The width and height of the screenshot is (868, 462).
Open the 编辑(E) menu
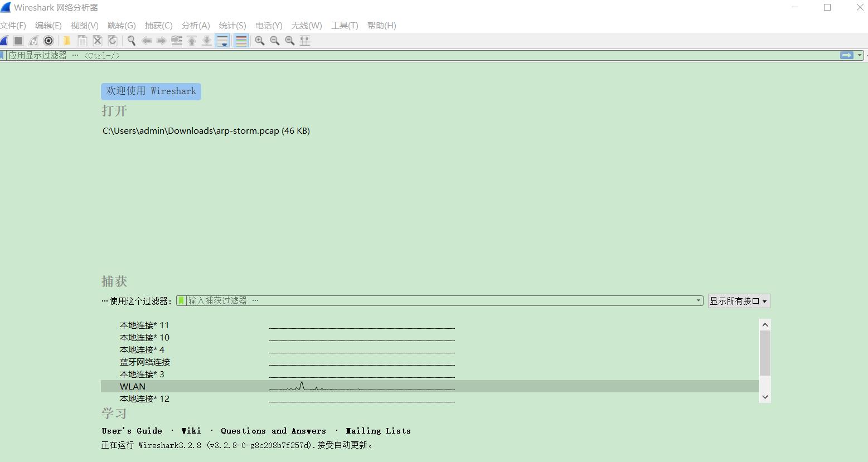[49, 26]
